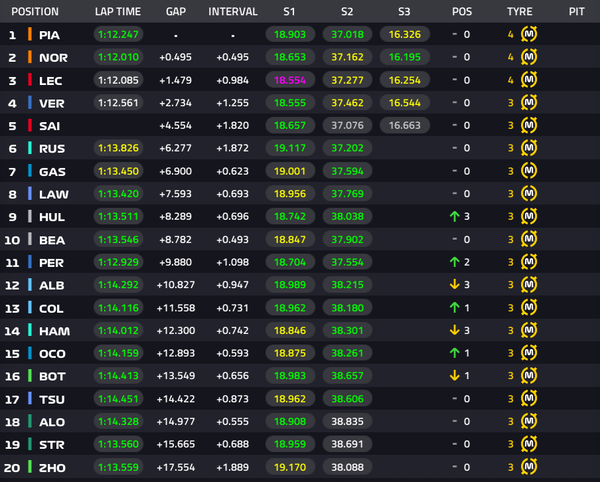
Task: Select driver name HAM
Action: click(54, 331)
